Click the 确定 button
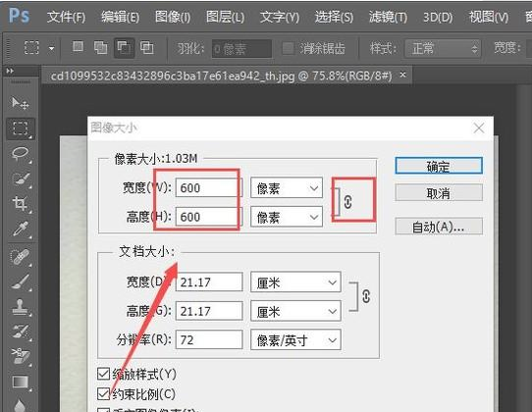The image size is (532, 412). click(x=439, y=166)
